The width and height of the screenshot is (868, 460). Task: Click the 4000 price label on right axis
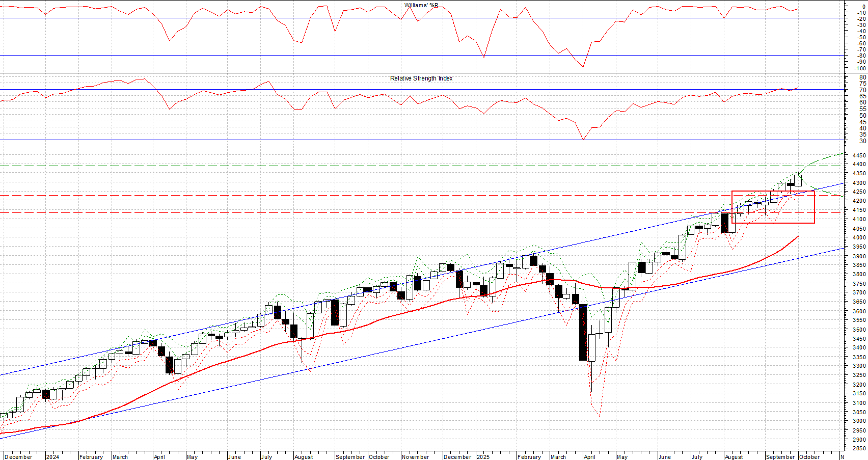point(859,237)
